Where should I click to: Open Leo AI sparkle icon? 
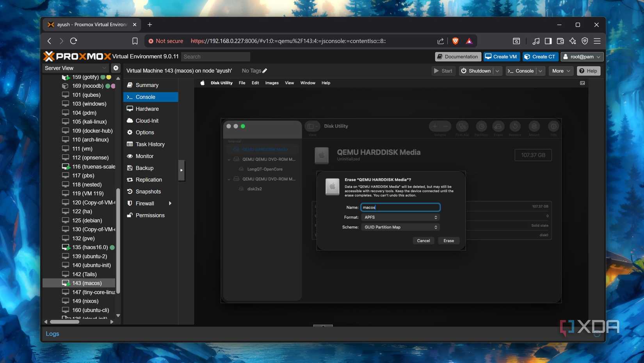(573, 41)
